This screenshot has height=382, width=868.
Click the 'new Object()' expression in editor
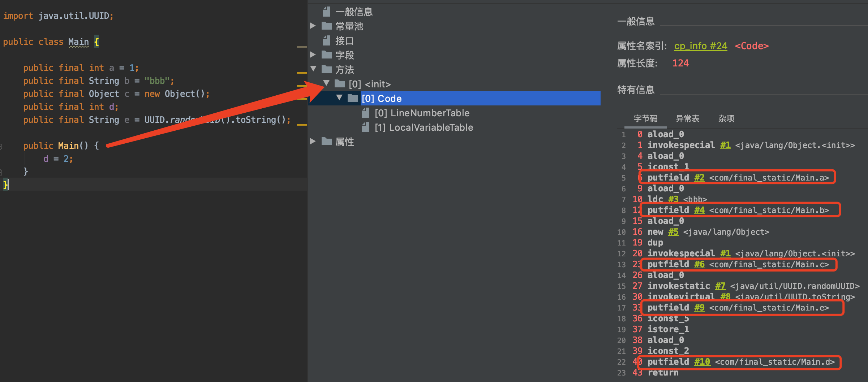[175, 94]
